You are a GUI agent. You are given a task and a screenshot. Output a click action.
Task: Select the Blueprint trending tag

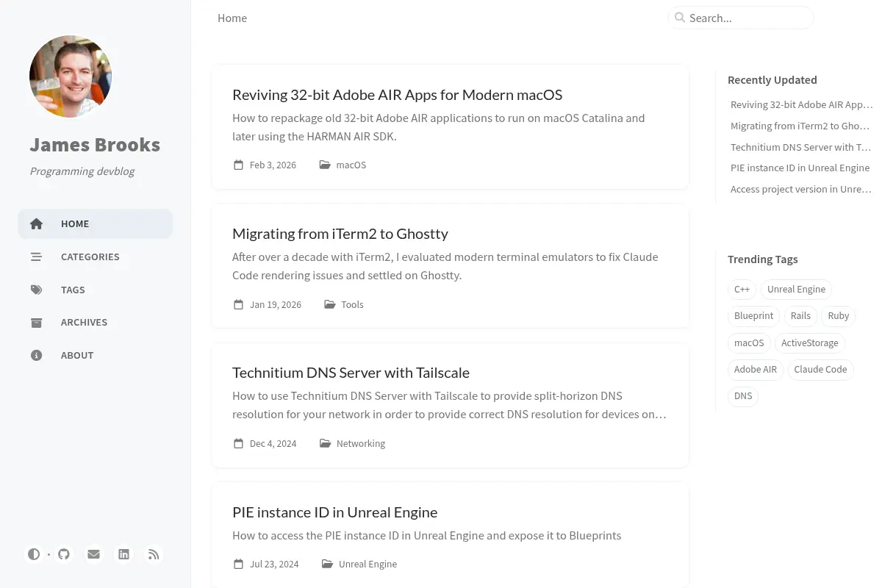pos(753,315)
